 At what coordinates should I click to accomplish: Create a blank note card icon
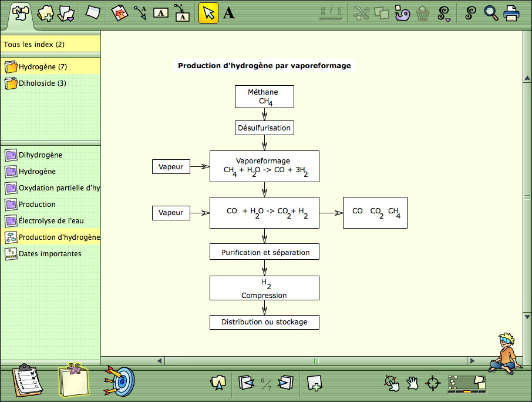[93, 12]
